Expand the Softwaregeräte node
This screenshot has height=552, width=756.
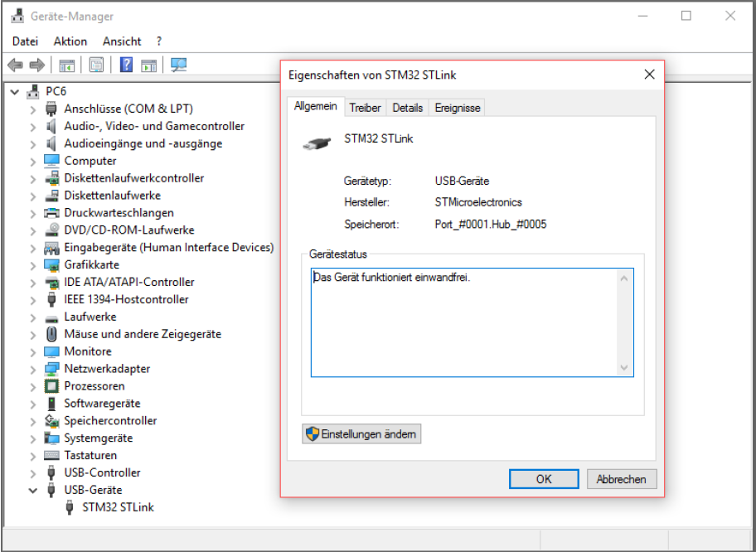[x=33, y=404]
